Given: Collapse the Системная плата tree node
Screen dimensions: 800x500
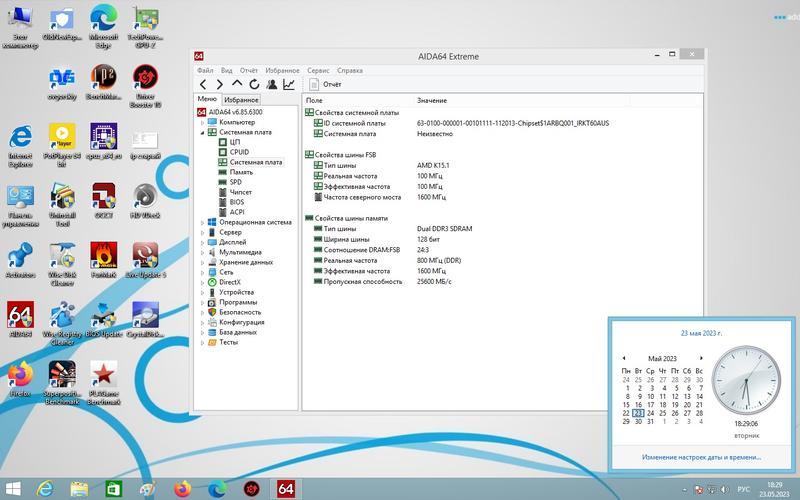Looking at the screenshot, I should 202,132.
